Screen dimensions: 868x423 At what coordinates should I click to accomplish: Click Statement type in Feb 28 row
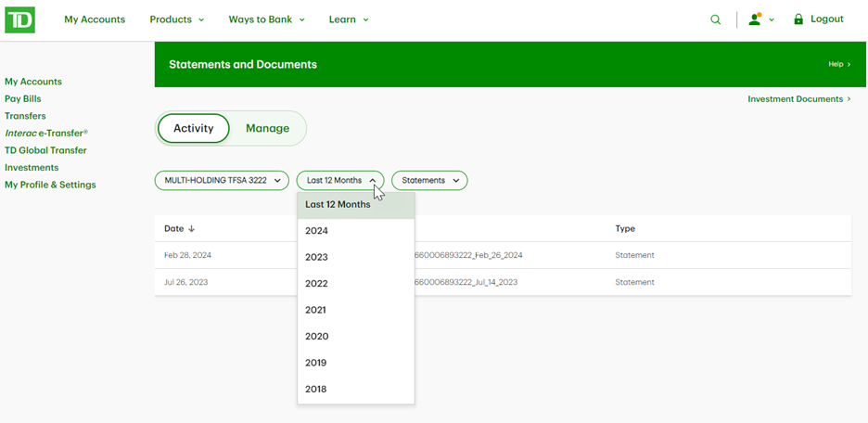pyautogui.click(x=634, y=255)
